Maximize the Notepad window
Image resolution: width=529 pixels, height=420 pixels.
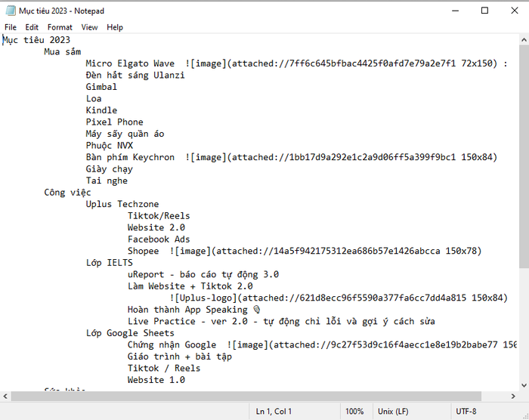[x=484, y=11]
